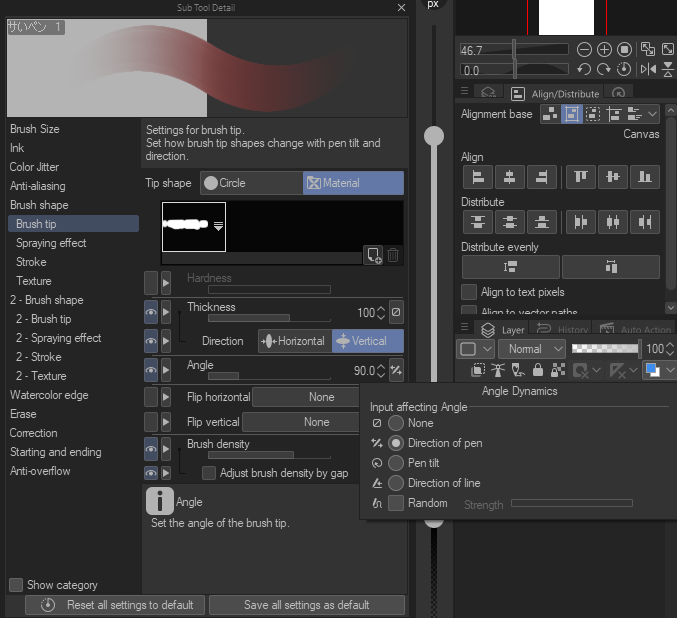Click the lock layer icon
The image size is (677, 618).
[538, 370]
